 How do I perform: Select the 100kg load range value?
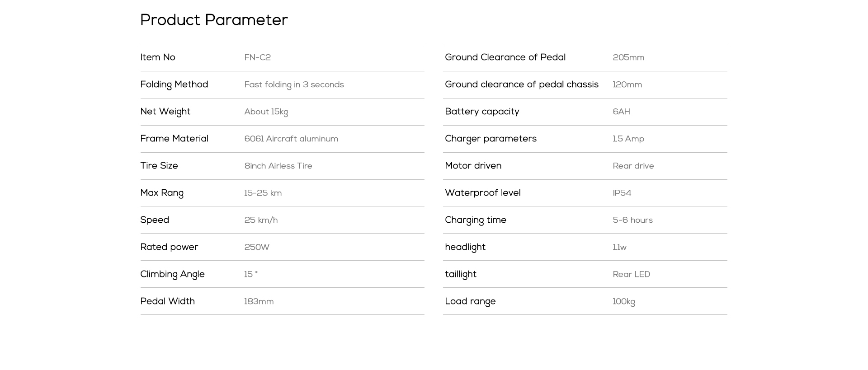pyautogui.click(x=623, y=302)
